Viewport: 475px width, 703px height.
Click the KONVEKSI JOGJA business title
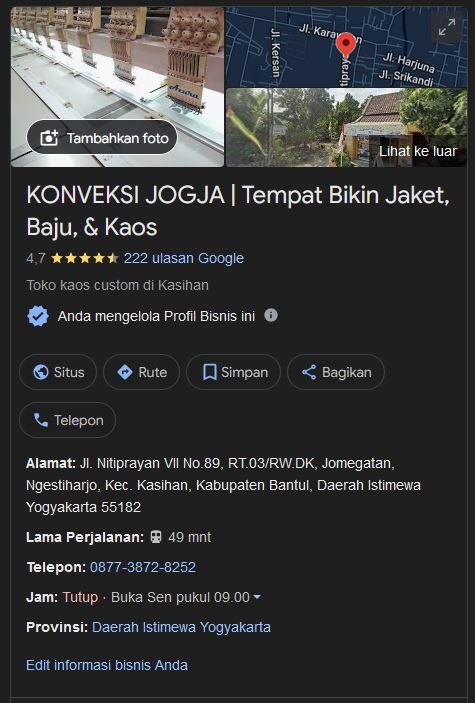click(x=238, y=211)
